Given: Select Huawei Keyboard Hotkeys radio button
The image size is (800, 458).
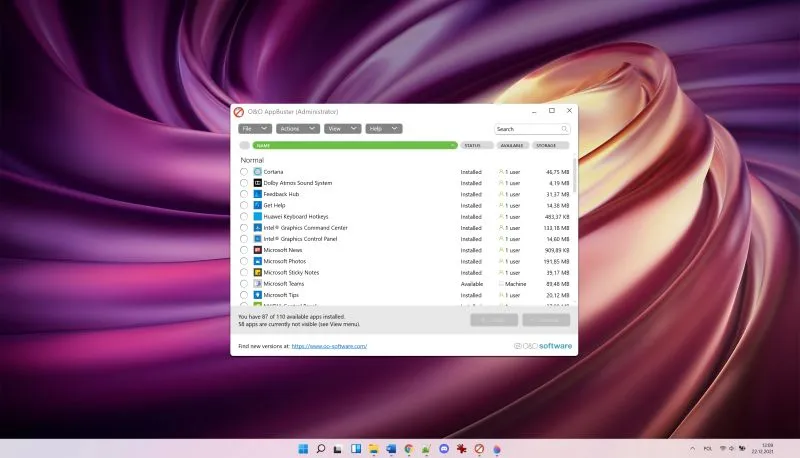Looking at the screenshot, I should point(244,217).
